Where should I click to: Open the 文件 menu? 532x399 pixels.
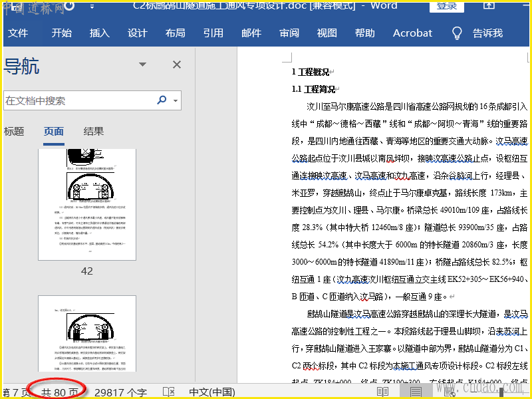tap(18, 33)
